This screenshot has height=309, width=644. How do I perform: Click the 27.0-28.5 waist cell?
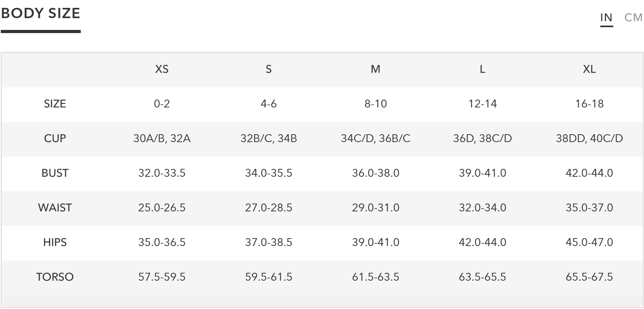point(269,208)
